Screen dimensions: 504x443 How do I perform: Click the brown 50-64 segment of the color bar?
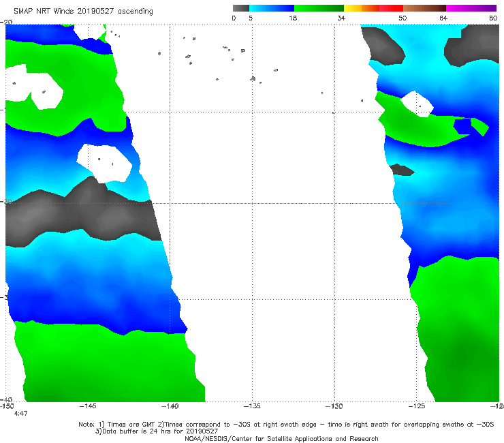(424, 8)
